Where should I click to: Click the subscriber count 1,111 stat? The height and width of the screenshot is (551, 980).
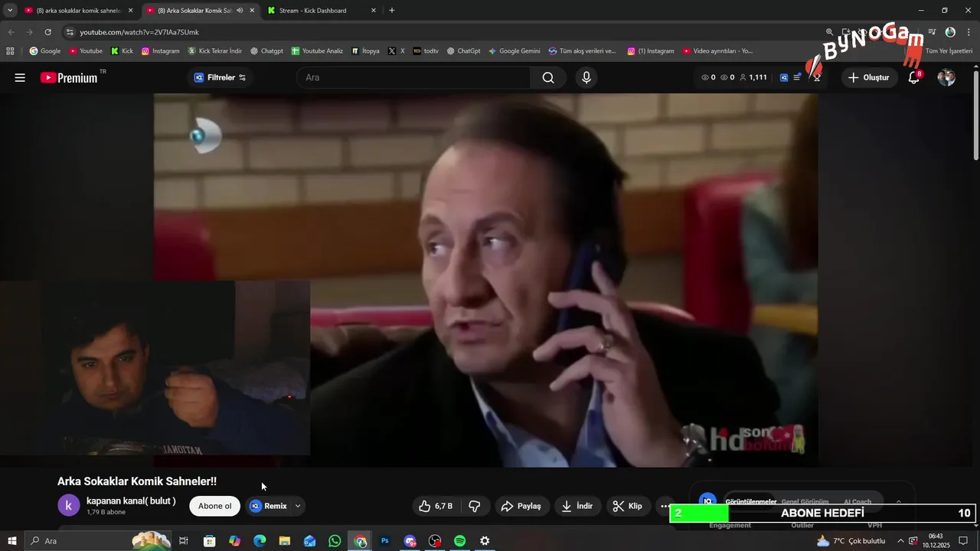[753, 77]
